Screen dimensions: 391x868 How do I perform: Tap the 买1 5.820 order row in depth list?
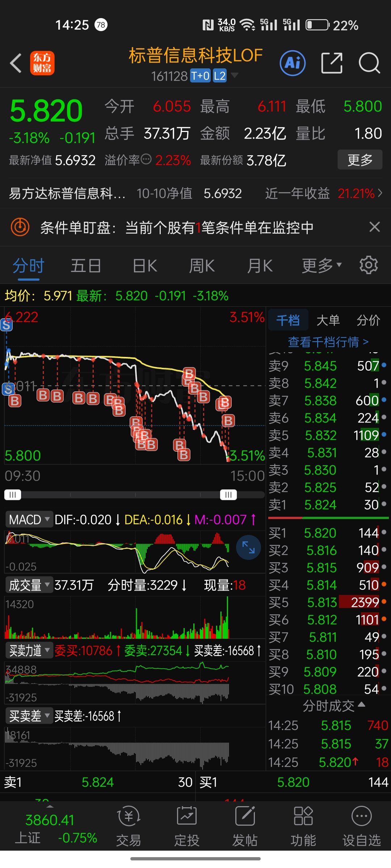point(328,533)
